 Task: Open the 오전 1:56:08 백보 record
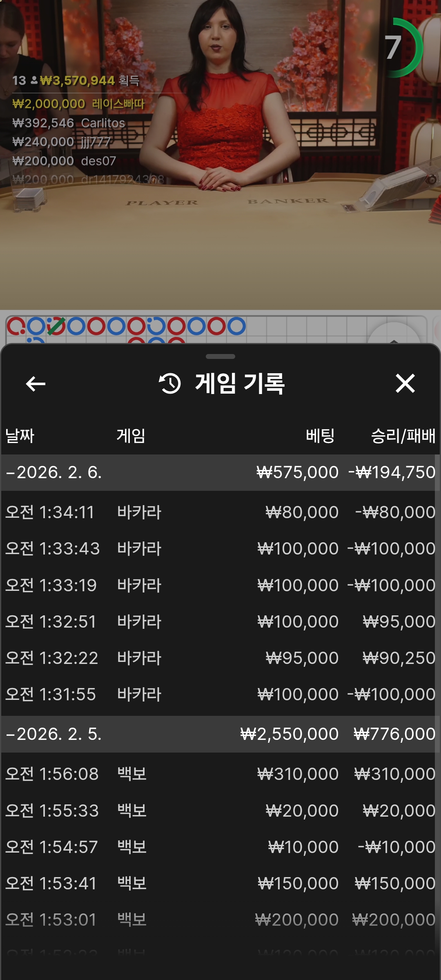tap(220, 774)
